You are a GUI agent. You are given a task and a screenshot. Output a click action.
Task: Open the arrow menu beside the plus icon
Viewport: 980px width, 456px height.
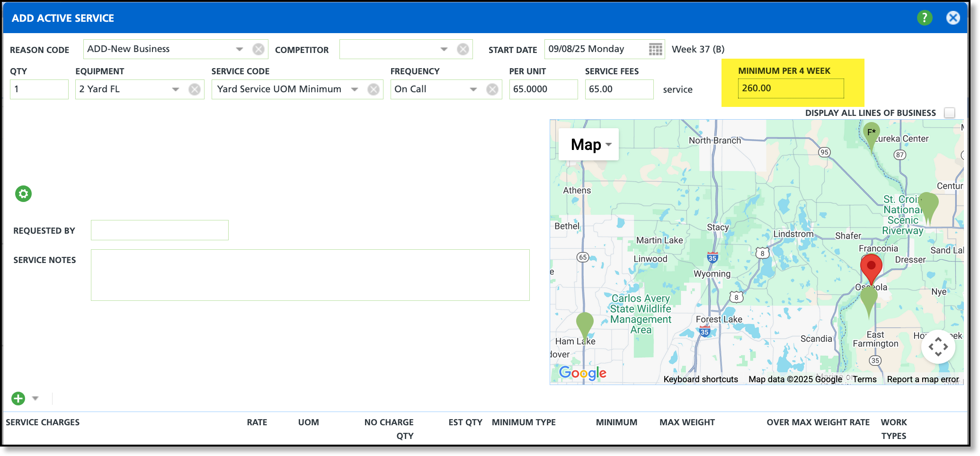(x=35, y=398)
